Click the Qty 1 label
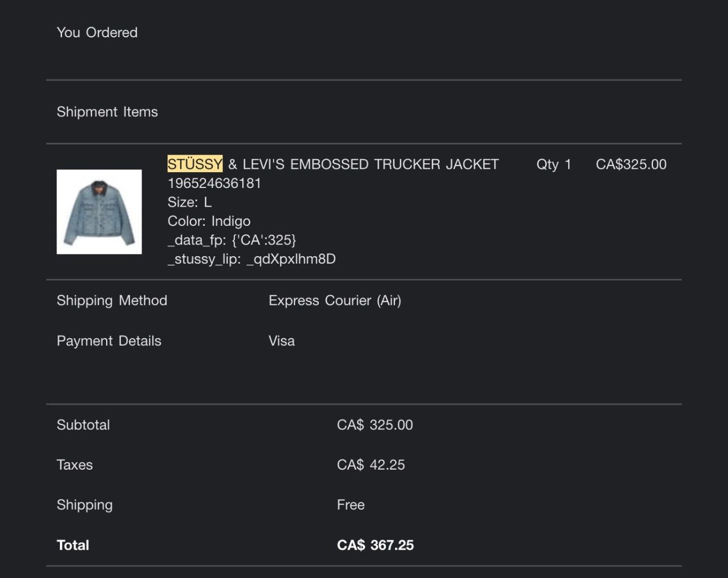Screen dimensions: 728x578 click(x=554, y=164)
